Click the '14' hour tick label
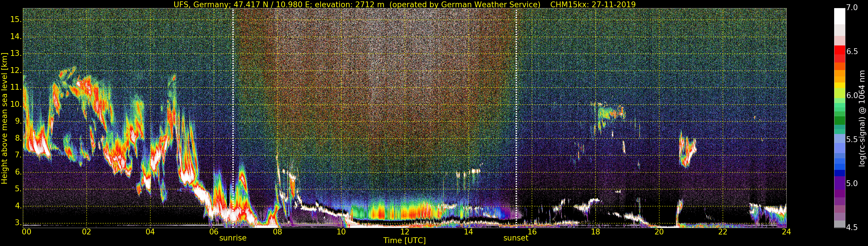Viewport: 868px width, 246px height. 468,232
